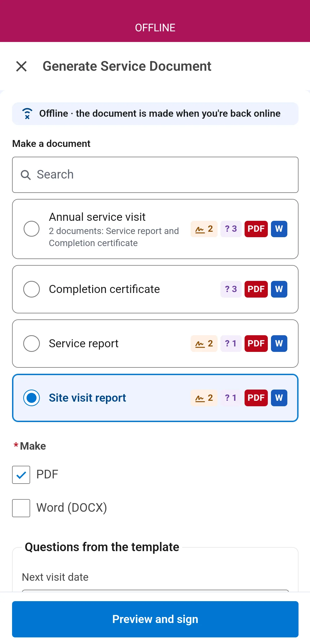Image resolution: width=310 pixels, height=644 pixels.
Task: Click the offline wifi icon in banner
Action: click(27, 114)
